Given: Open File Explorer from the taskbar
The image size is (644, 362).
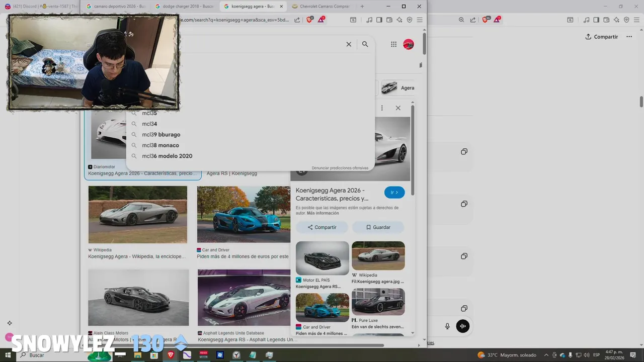Looking at the screenshot, I should (137, 355).
